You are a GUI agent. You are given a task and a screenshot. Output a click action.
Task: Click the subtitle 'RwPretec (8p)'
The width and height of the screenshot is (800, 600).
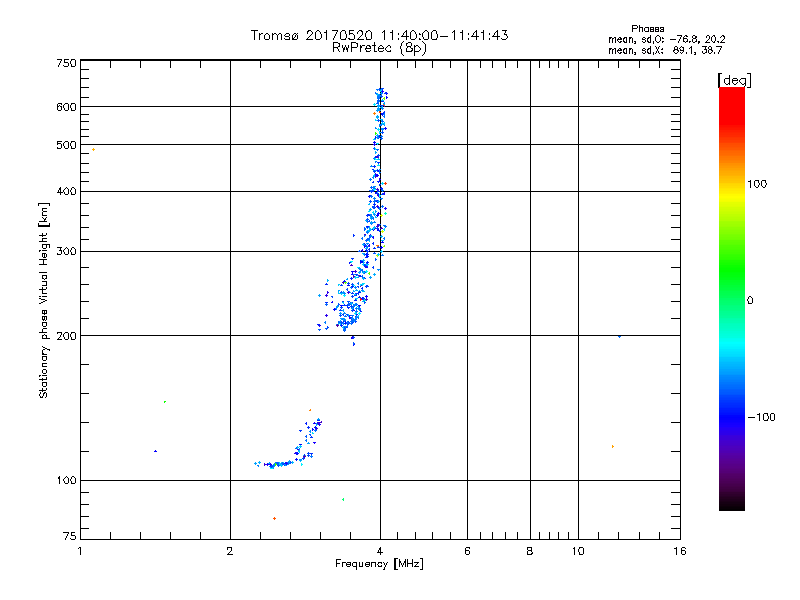[x=379, y=48]
